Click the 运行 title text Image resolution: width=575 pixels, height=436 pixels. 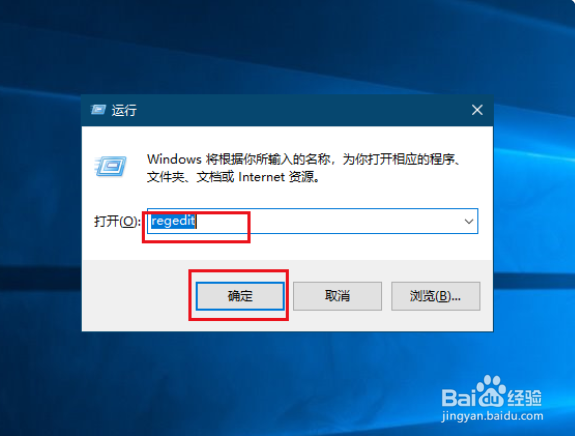click(124, 110)
